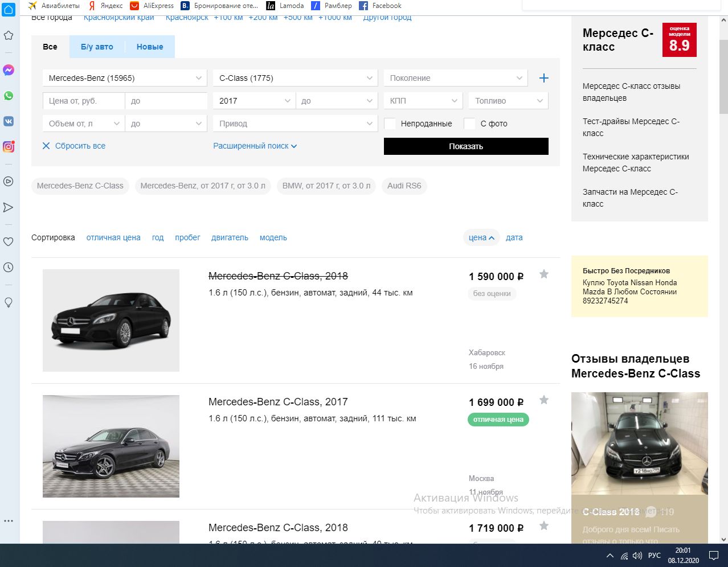728x567 pixels.
Task: Sort listings by двигатель
Action: click(230, 237)
